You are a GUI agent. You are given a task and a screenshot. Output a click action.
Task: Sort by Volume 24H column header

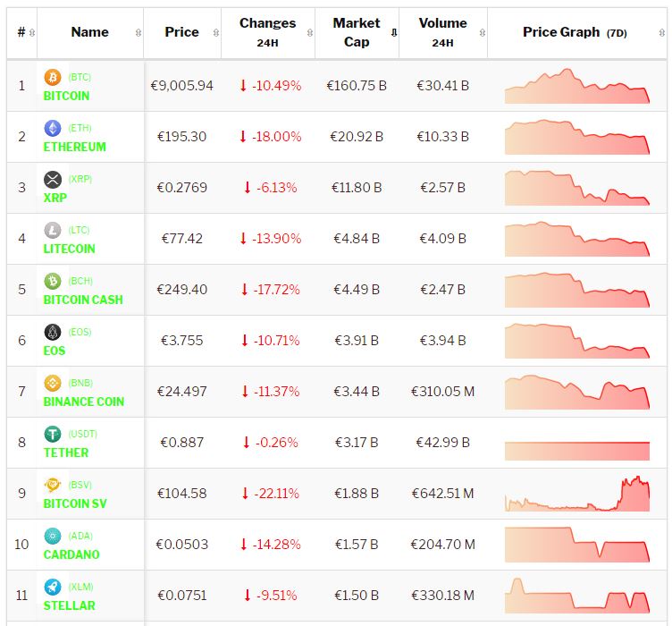[442, 32]
